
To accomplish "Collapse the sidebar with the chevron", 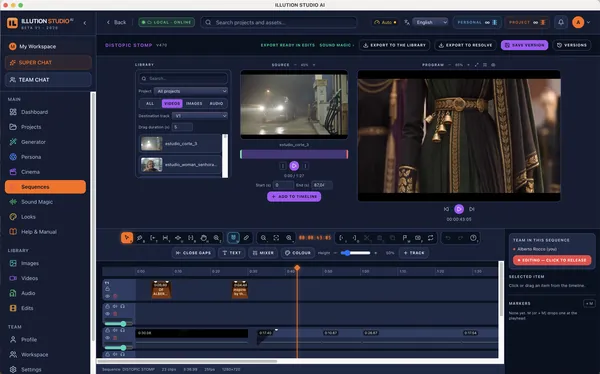I will click(x=85, y=23).
